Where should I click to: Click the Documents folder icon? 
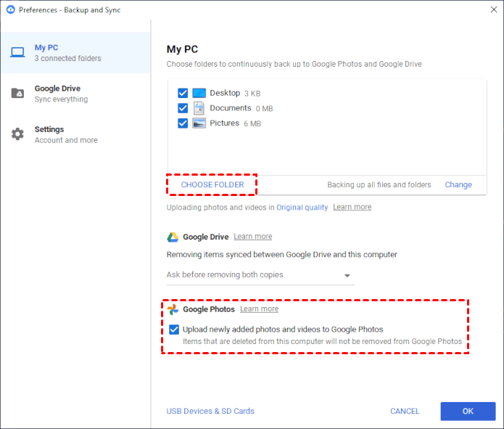point(199,108)
